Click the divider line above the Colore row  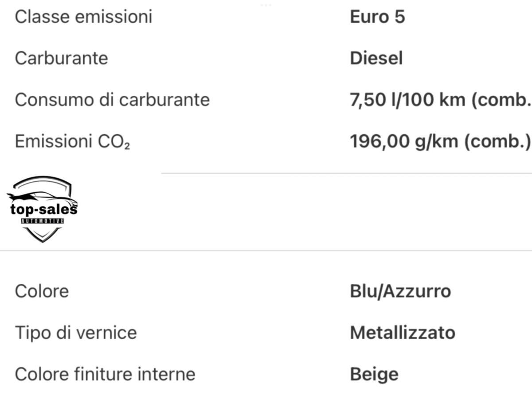(266, 250)
